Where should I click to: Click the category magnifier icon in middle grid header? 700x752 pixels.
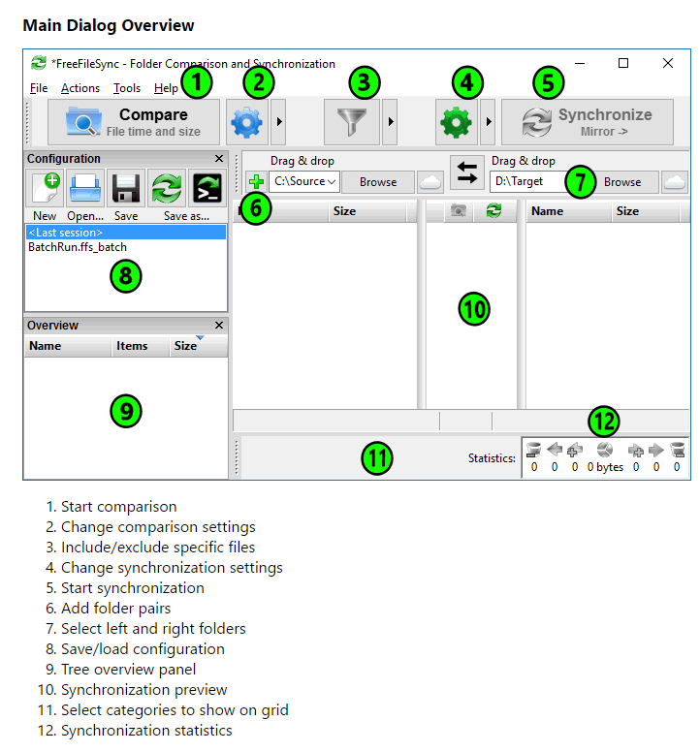coord(459,211)
